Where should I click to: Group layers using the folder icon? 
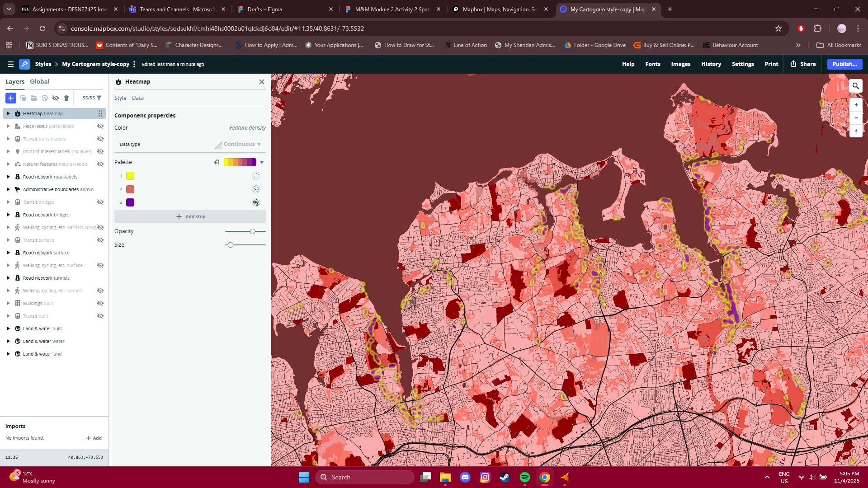click(x=34, y=98)
